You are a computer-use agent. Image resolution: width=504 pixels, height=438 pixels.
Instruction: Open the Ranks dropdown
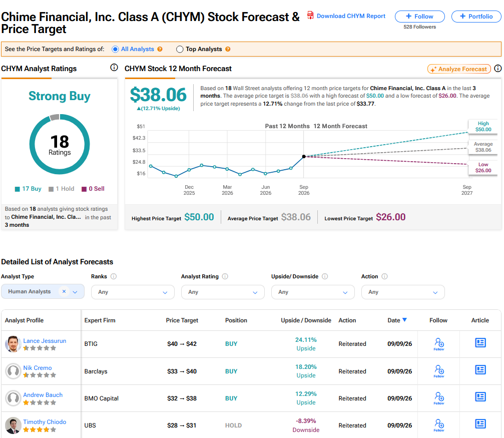click(x=133, y=292)
